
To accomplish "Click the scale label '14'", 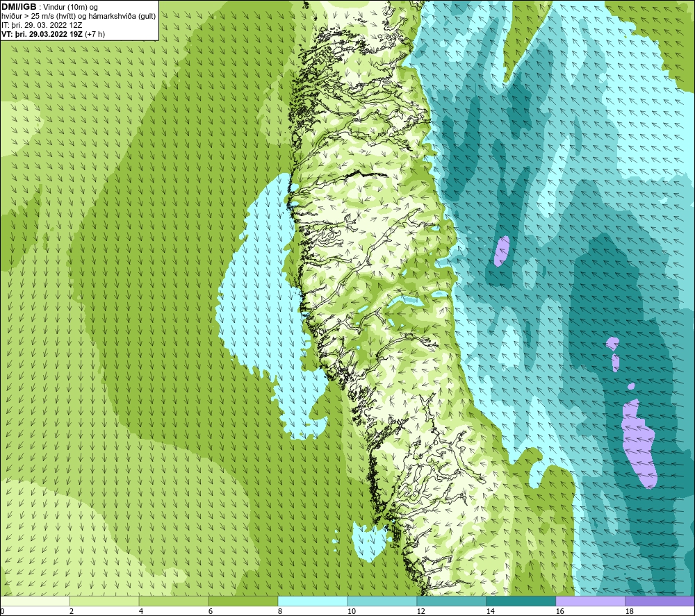I will (x=490, y=611).
